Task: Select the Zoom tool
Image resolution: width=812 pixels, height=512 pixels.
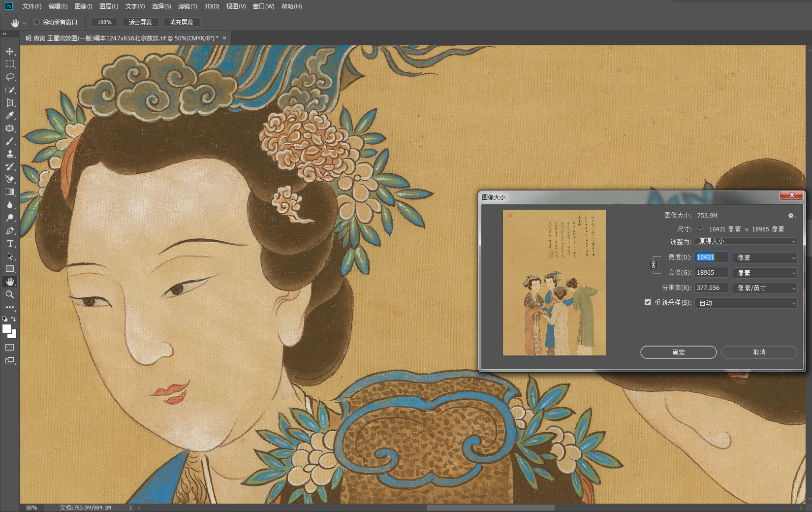Action: point(10,294)
